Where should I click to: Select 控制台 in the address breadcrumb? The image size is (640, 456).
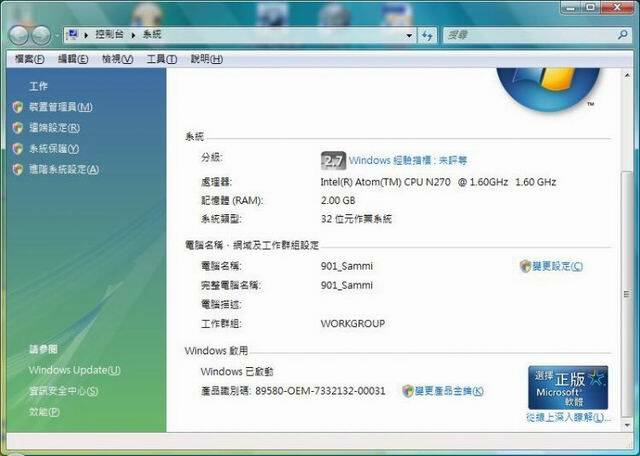point(109,35)
